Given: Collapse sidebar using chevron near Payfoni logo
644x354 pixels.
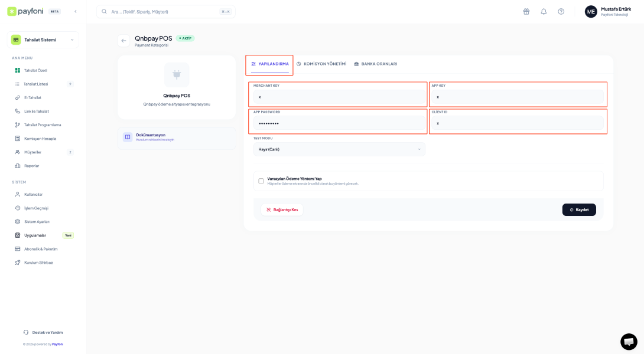Looking at the screenshot, I should click(x=75, y=12).
